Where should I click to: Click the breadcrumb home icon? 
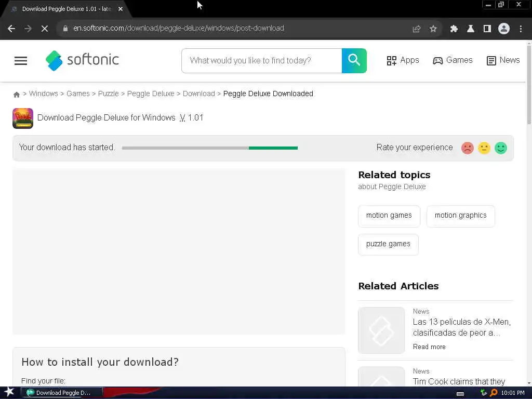pyautogui.click(x=16, y=95)
